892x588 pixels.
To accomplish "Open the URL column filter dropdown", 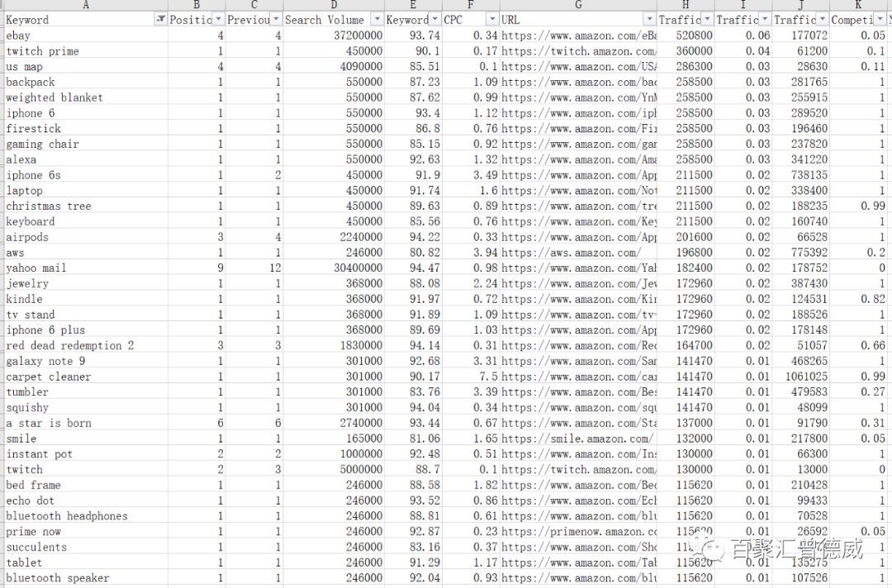I will point(650,19).
